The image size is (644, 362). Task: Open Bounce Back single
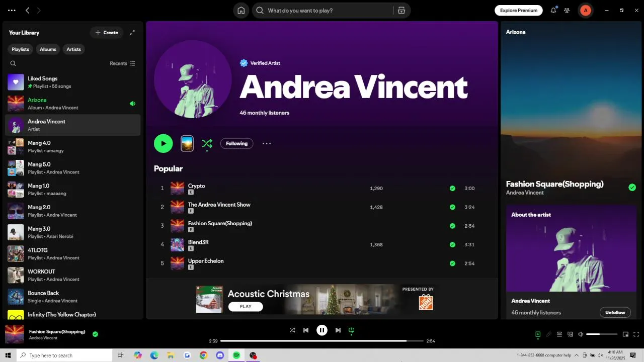tap(73, 297)
